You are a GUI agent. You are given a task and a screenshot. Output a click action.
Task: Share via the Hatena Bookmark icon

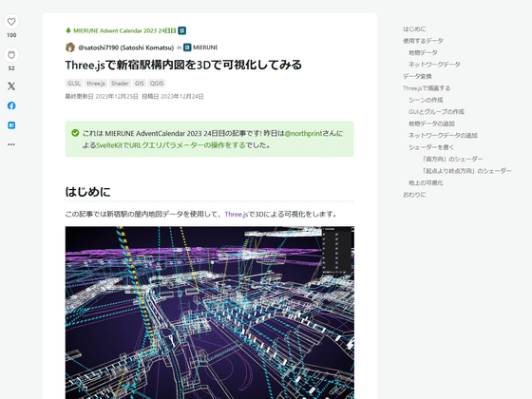11,125
